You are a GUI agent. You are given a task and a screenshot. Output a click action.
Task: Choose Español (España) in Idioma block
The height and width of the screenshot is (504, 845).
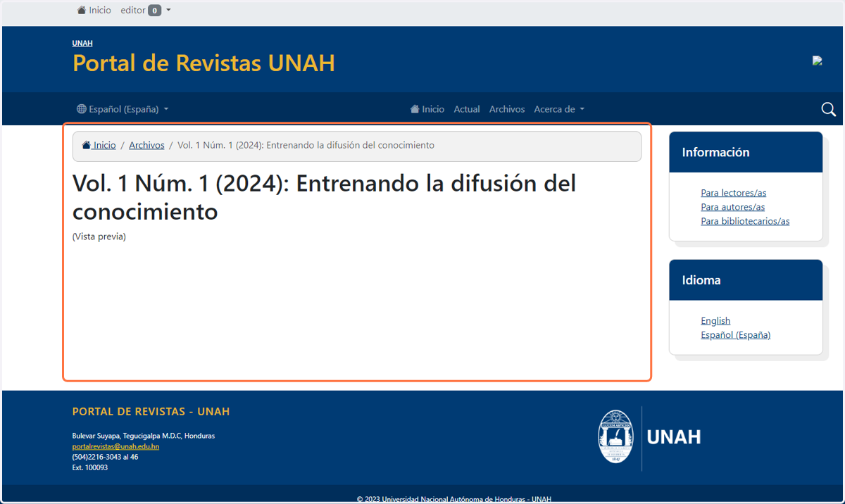[736, 335]
